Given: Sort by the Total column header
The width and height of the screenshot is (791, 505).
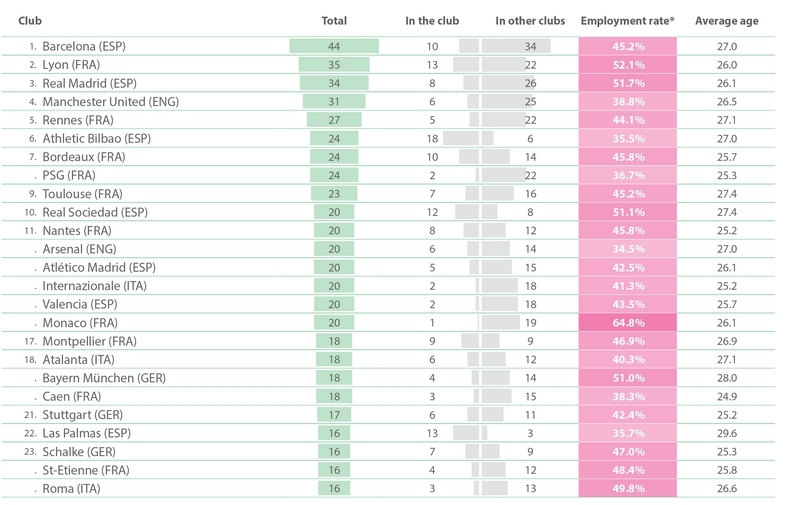Looking at the screenshot, I should 334,20.
